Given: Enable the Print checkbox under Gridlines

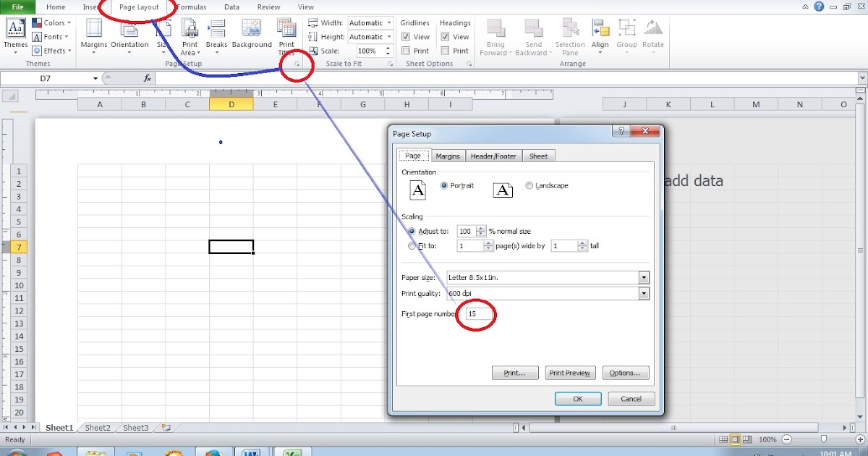Looking at the screenshot, I should 405,50.
